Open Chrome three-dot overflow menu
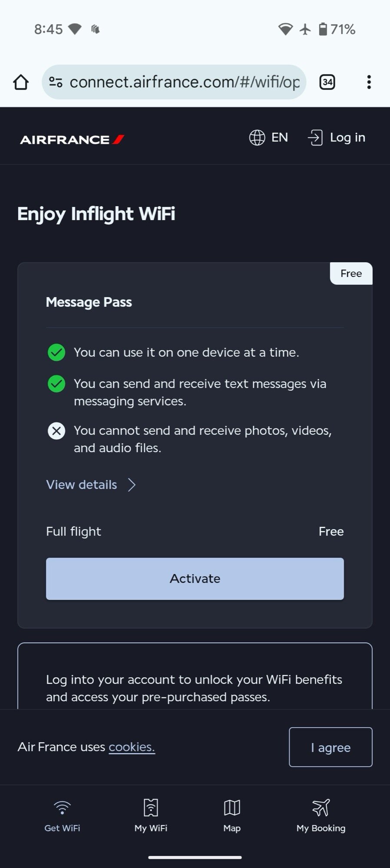This screenshot has width=390, height=868. [x=369, y=82]
